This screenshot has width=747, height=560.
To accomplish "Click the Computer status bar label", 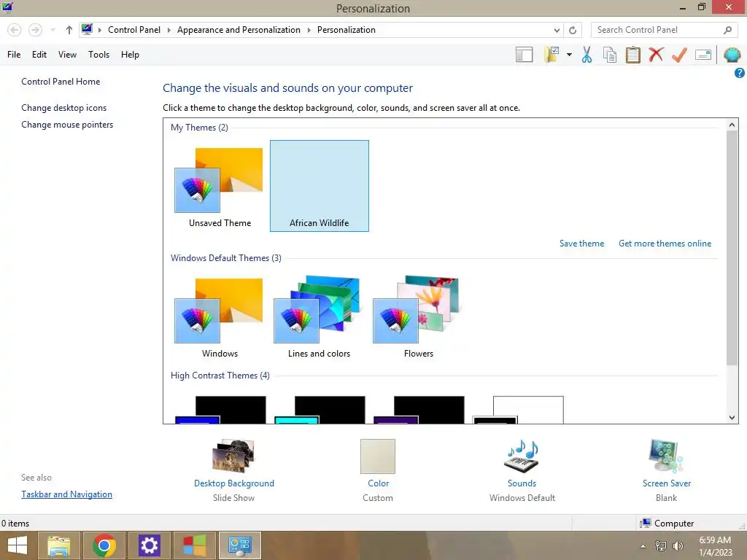I will pos(674,524).
